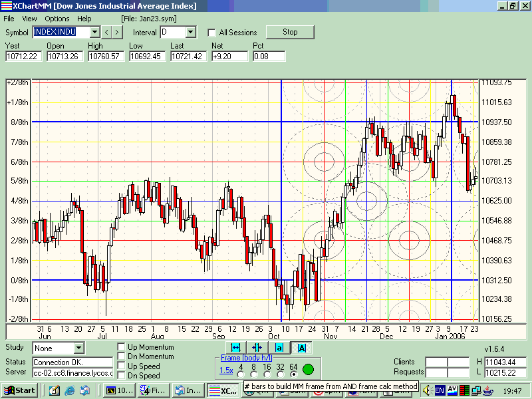532x399 pixels.
Task: Open the Symbol dropdown list
Action: tap(94, 32)
